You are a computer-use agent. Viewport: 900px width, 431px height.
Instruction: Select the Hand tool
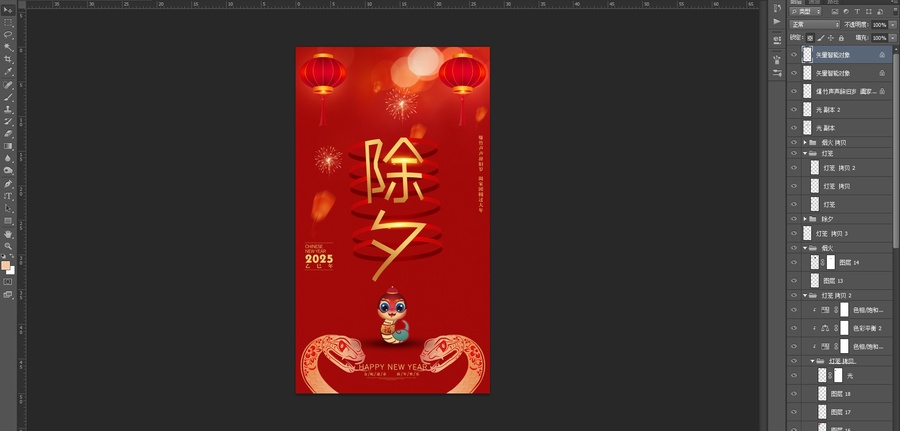click(x=8, y=234)
